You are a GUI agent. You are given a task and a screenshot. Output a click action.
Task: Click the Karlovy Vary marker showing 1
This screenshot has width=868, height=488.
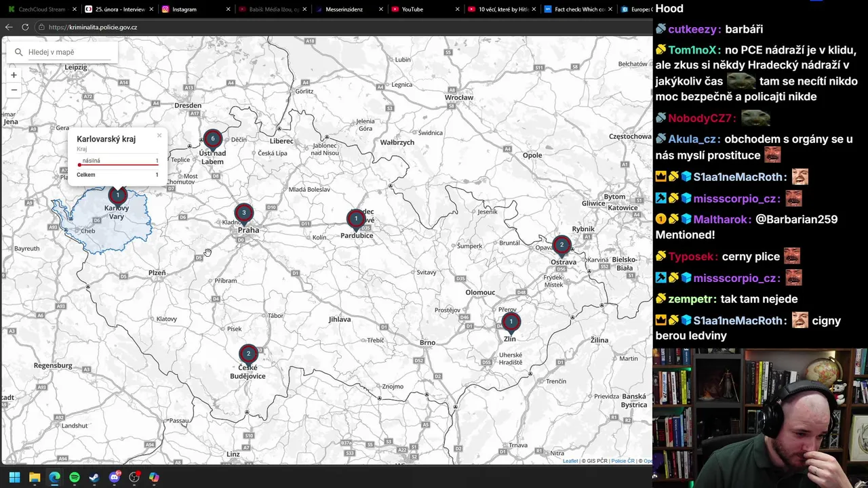coord(117,196)
